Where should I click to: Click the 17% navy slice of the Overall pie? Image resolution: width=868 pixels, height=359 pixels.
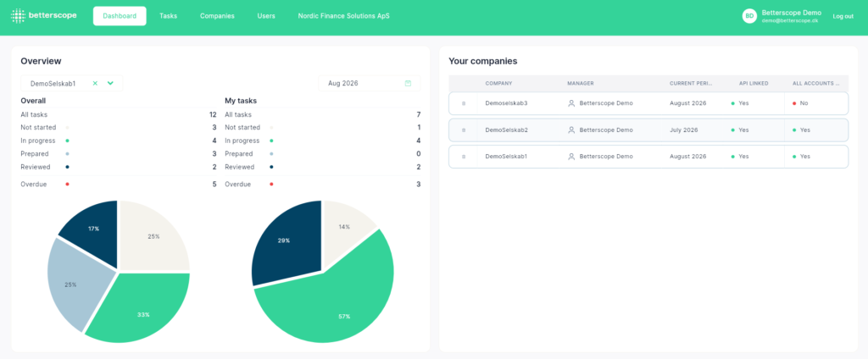tap(94, 232)
